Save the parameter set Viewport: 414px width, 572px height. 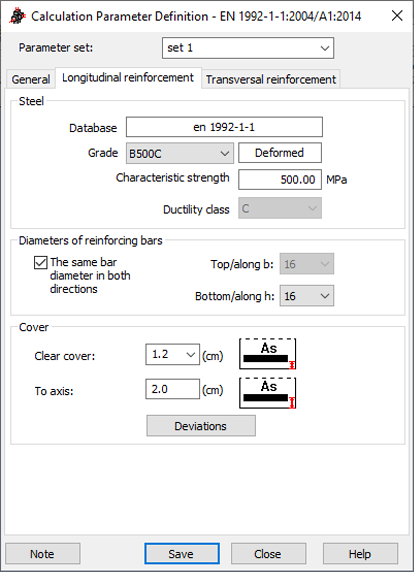(182, 553)
